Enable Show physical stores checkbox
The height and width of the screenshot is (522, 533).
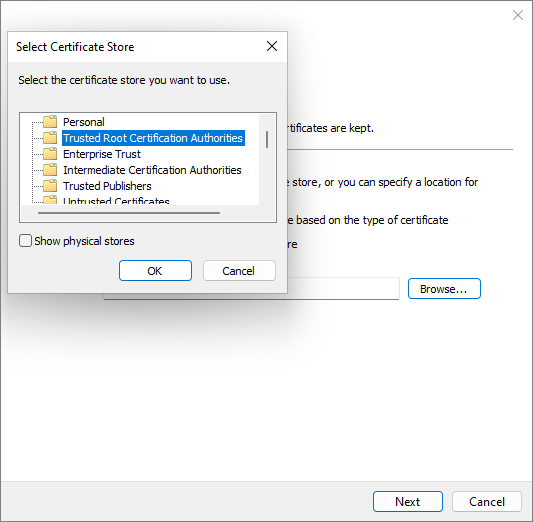tap(25, 241)
